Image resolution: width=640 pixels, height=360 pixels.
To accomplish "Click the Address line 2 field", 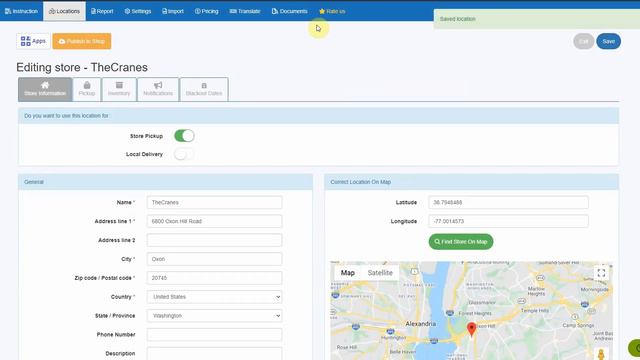I will click(214, 240).
